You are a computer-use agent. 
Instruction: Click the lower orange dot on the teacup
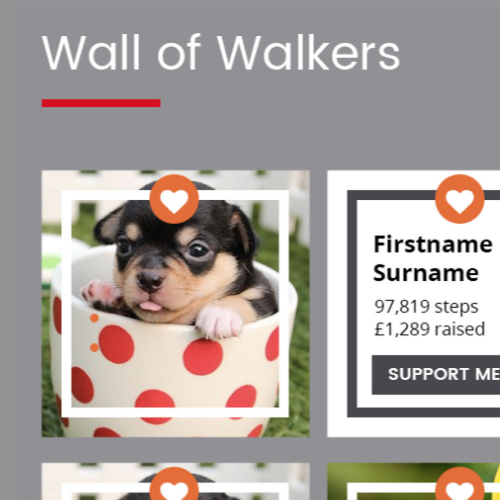click(94, 347)
